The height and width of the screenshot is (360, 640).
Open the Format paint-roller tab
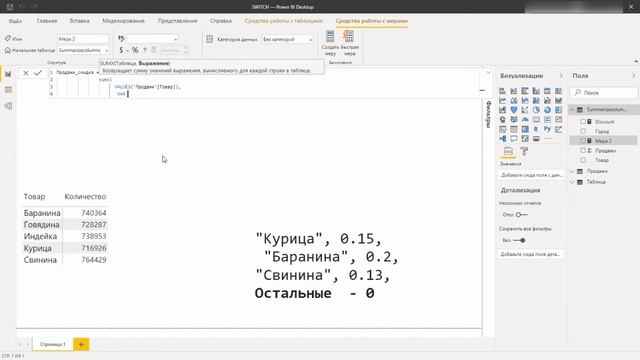tap(524, 151)
